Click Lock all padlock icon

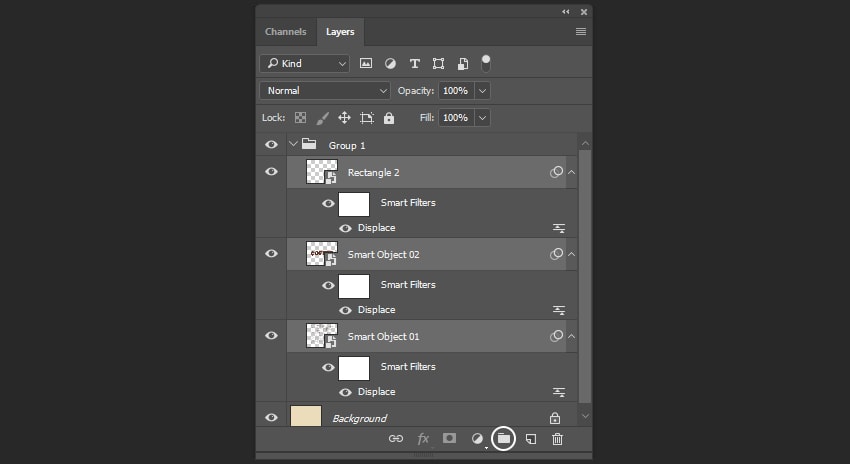click(x=389, y=118)
